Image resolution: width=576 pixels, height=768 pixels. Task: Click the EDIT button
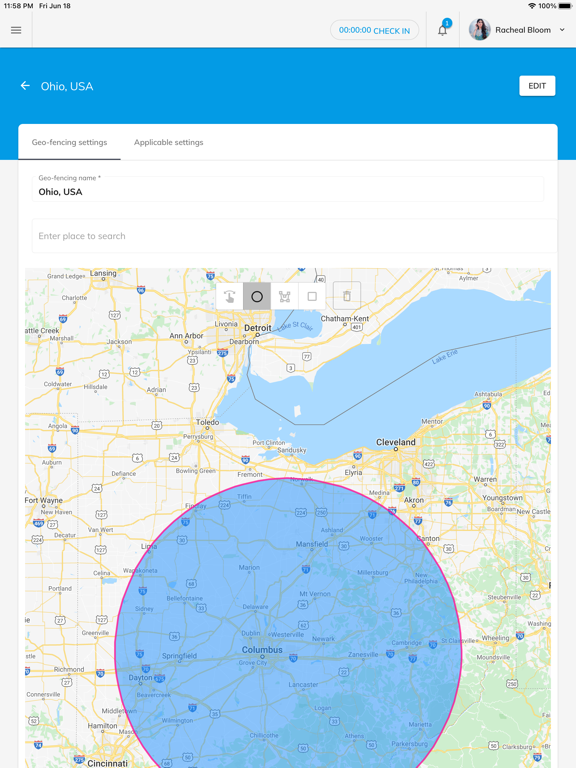[537, 86]
